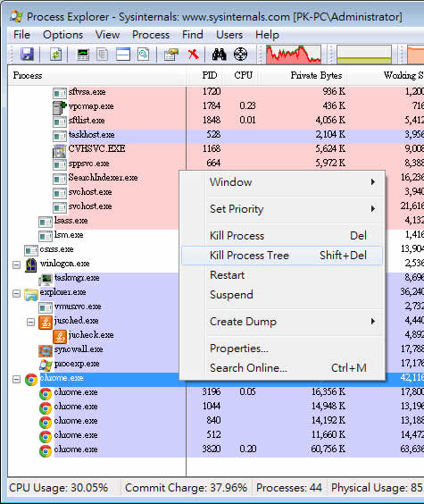Click the Save toolbar icon
This screenshot has height=504, width=424.
(x=28, y=54)
